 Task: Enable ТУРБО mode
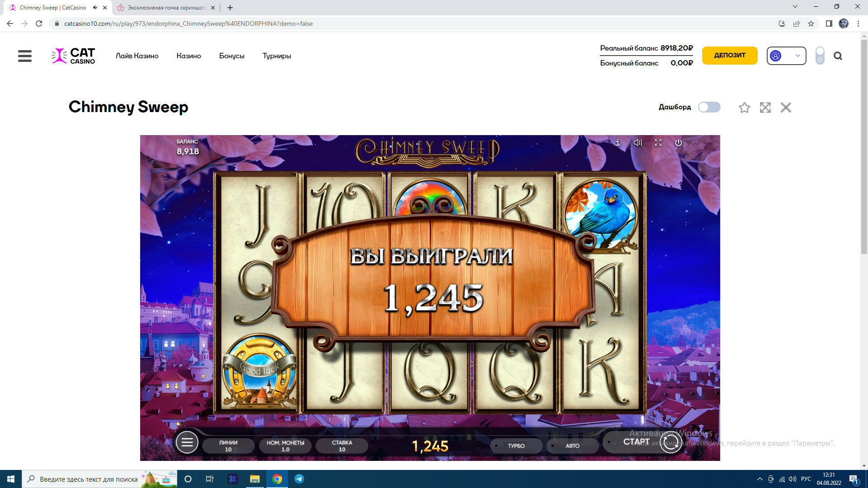[516, 446]
